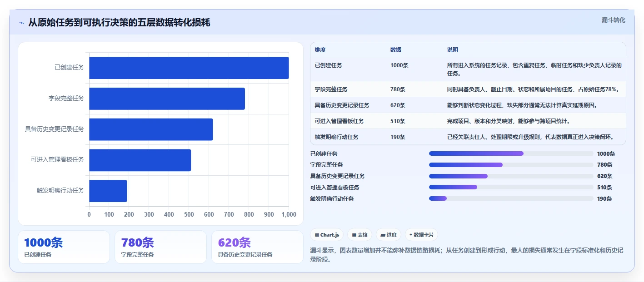Viewport: 644px width, 282px height.
Task: Select the 数据卡片 chip
Action: [x=421, y=235]
